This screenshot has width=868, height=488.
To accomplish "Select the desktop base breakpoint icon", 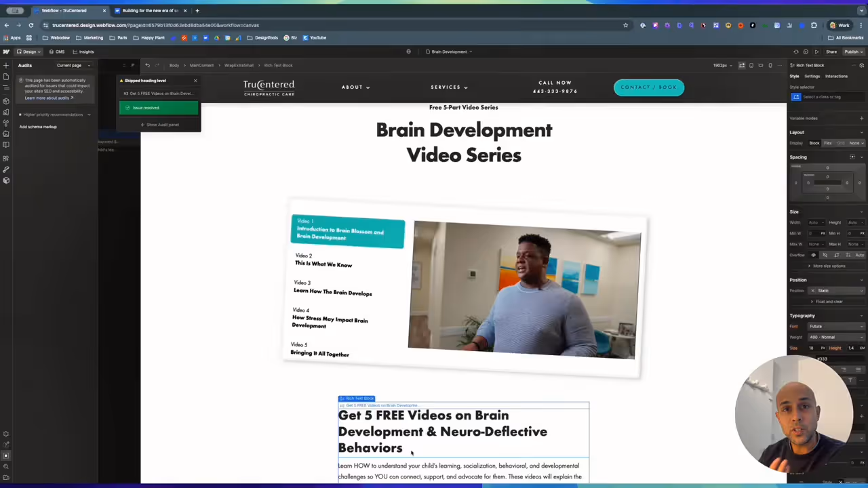I will (x=742, y=65).
